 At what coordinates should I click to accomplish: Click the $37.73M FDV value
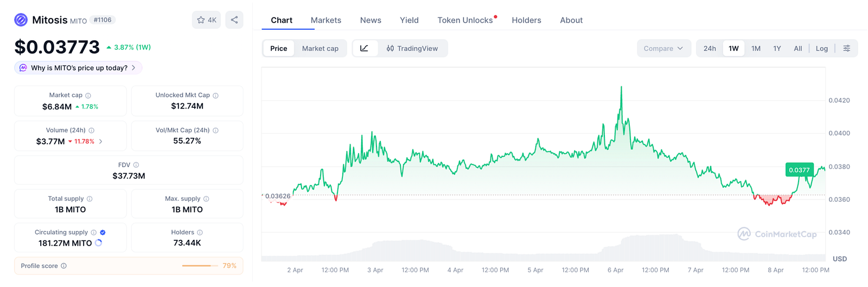click(x=129, y=176)
